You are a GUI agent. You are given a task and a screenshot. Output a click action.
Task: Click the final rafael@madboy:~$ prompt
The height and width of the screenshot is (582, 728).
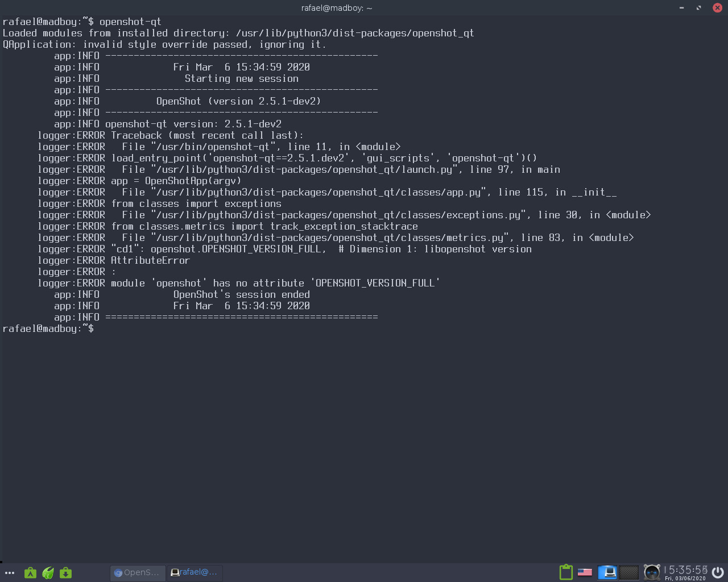(48, 329)
